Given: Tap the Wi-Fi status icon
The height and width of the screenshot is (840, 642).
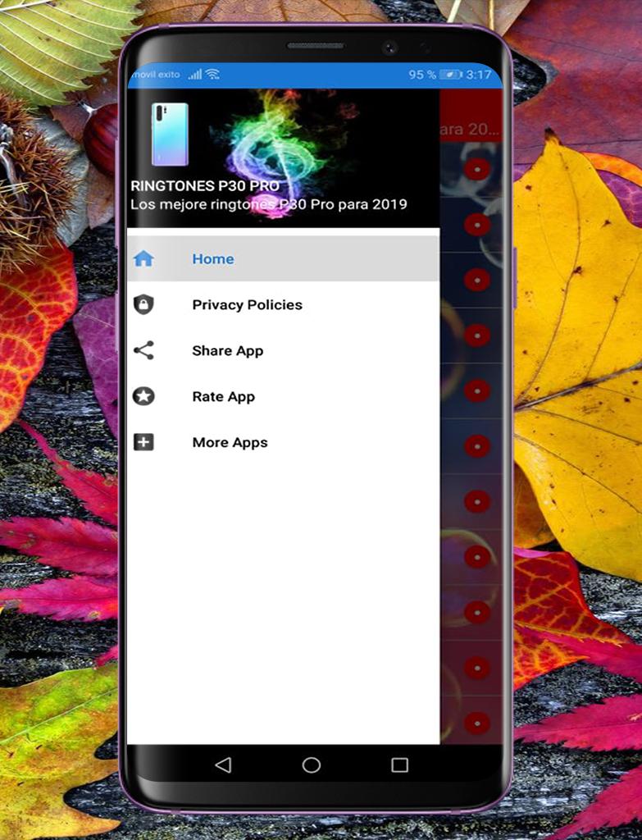Looking at the screenshot, I should click(x=213, y=74).
